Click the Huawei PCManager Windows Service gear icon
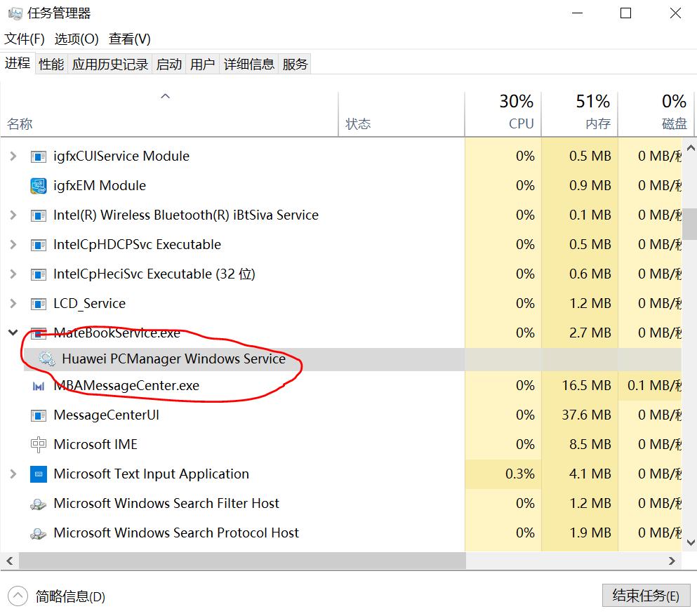 point(46,359)
